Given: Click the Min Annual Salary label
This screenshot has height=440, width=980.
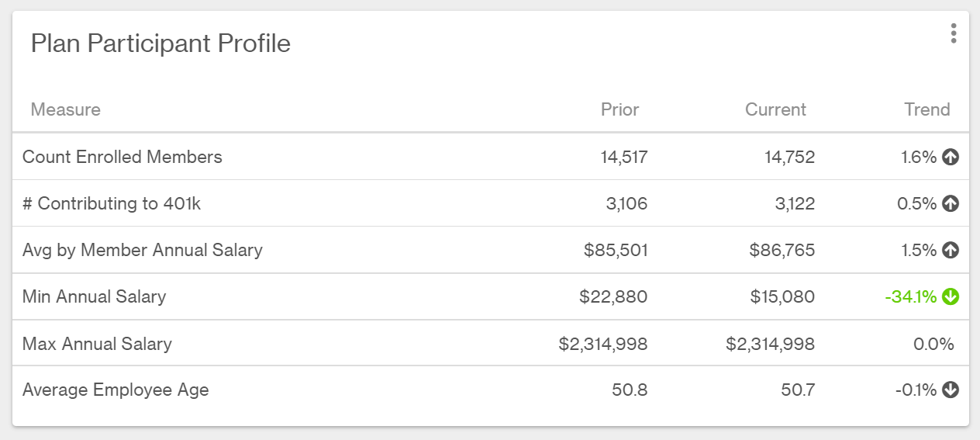Looking at the screenshot, I should coord(95,296).
